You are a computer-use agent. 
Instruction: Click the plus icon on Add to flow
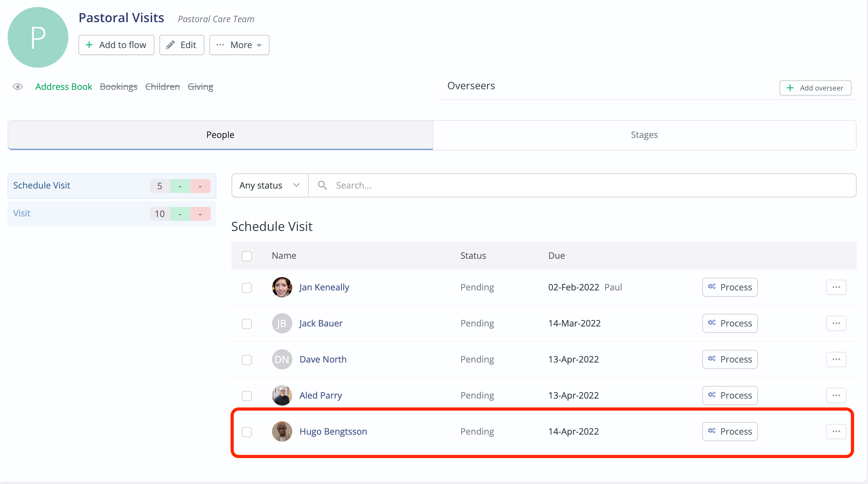[x=89, y=45]
